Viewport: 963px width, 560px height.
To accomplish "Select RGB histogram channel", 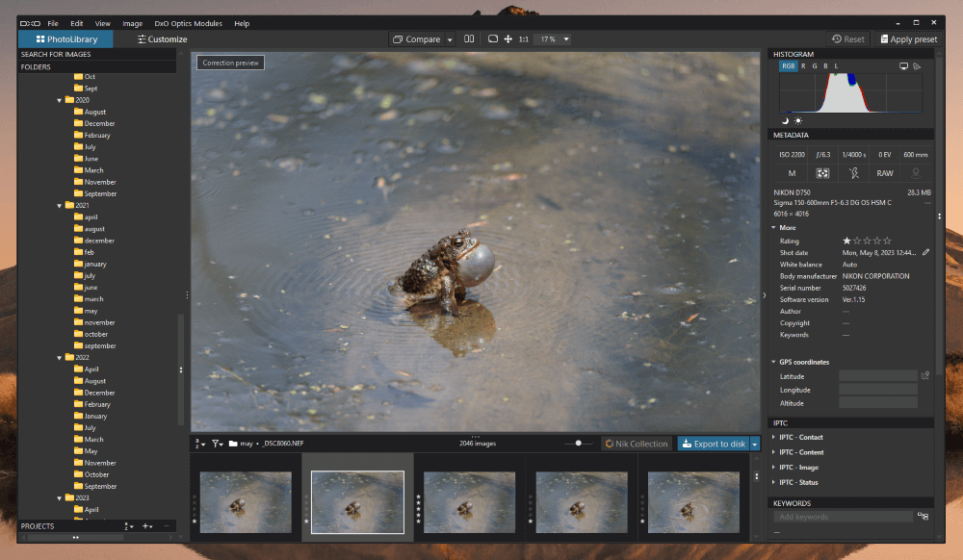I will (x=788, y=66).
